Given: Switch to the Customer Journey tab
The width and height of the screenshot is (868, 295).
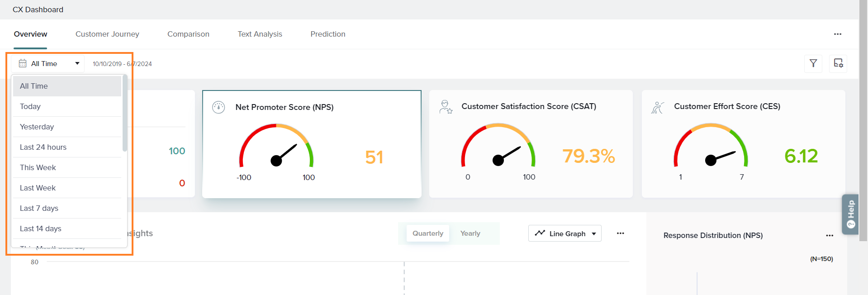Looking at the screenshot, I should (x=107, y=34).
